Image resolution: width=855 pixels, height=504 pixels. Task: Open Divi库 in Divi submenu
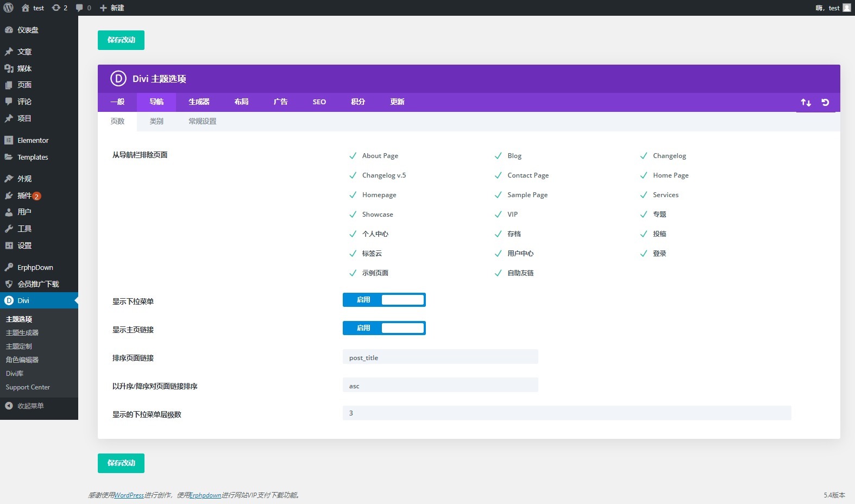click(x=15, y=374)
